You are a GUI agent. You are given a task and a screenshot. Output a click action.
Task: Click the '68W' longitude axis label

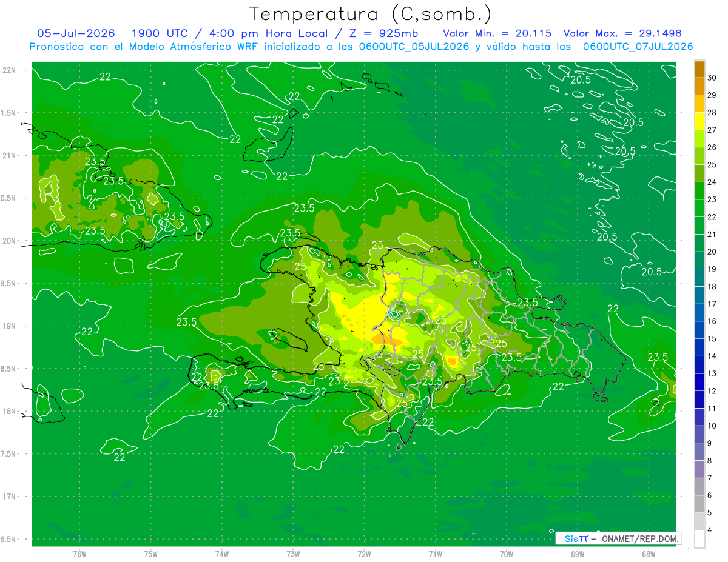[x=649, y=554]
